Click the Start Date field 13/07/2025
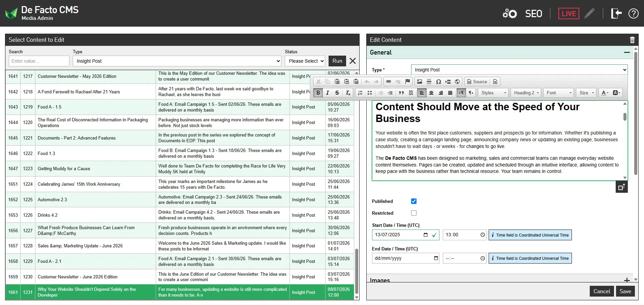The width and height of the screenshot is (644, 305). pos(405,235)
